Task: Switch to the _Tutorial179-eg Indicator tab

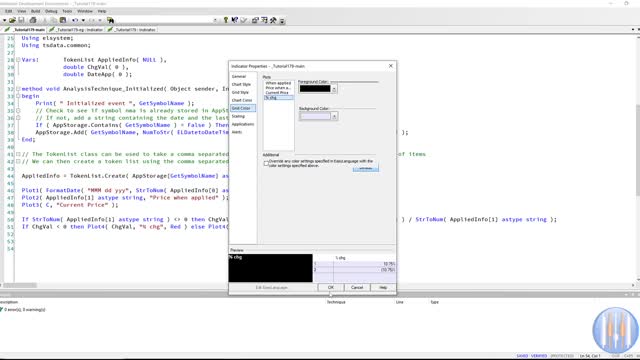Action: coord(76,30)
